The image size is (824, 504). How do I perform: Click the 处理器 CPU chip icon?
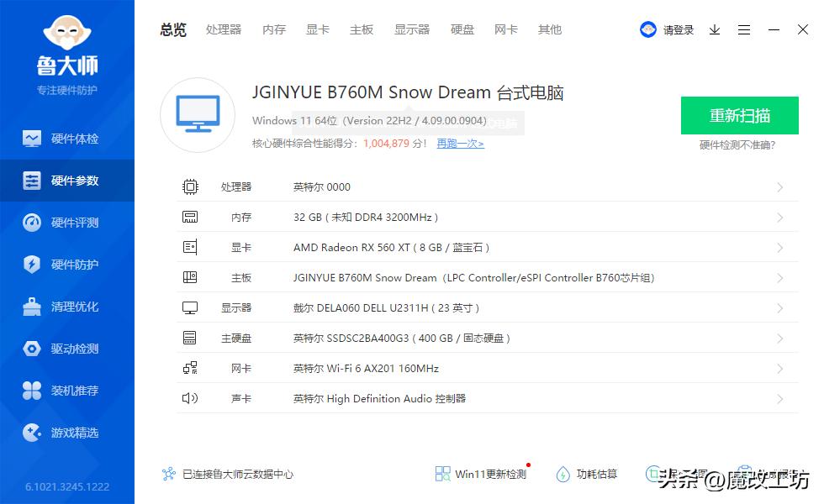(191, 186)
